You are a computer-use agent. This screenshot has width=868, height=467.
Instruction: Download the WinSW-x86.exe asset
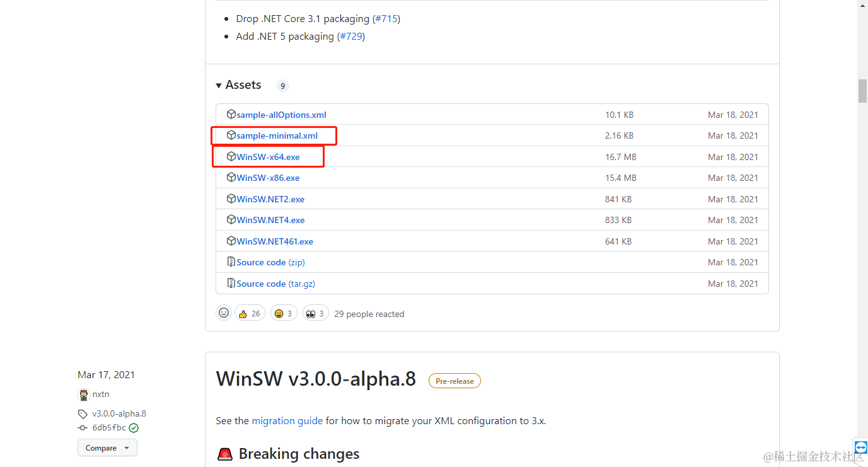[268, 178]
